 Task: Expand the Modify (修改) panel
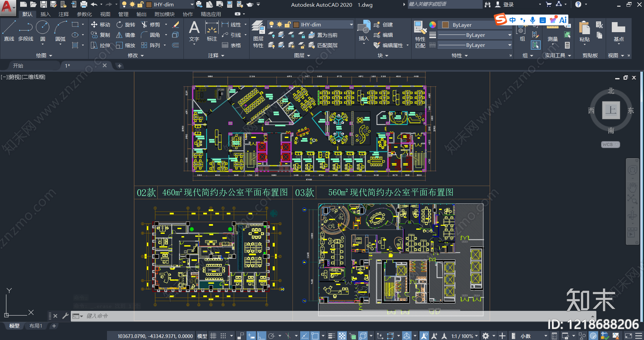point(136,56)
